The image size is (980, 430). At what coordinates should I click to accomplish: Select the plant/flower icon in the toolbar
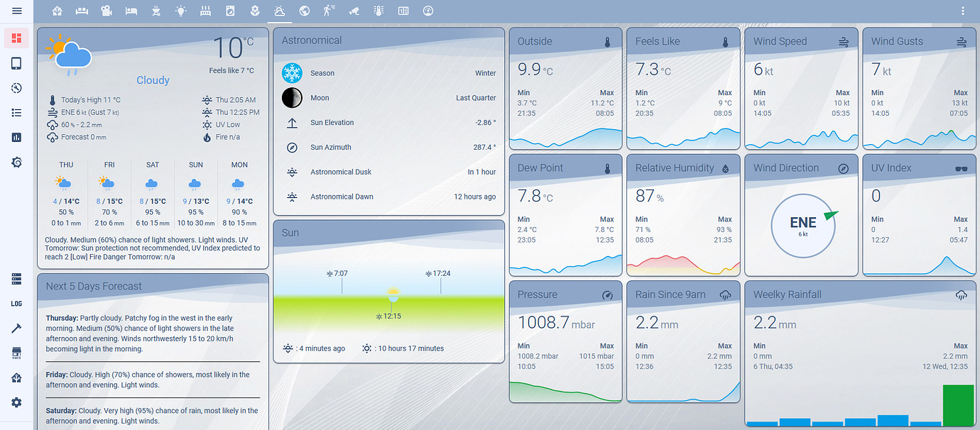pos(256,11)
